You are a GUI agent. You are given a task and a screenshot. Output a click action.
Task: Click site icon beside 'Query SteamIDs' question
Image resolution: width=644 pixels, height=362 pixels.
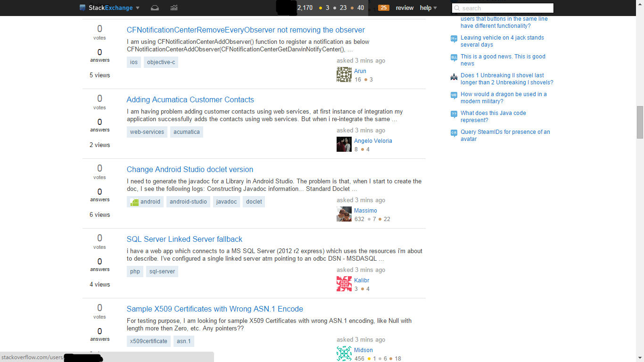tap(454, 133)
